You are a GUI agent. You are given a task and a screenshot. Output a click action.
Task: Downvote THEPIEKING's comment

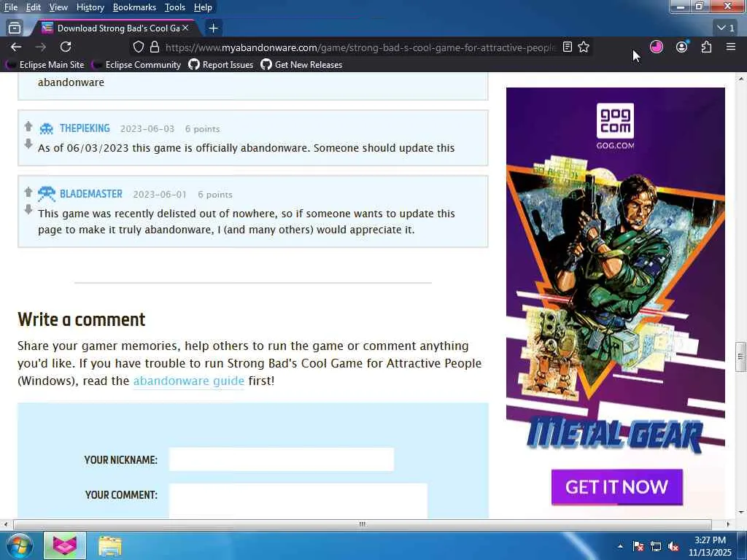(28, 144)
